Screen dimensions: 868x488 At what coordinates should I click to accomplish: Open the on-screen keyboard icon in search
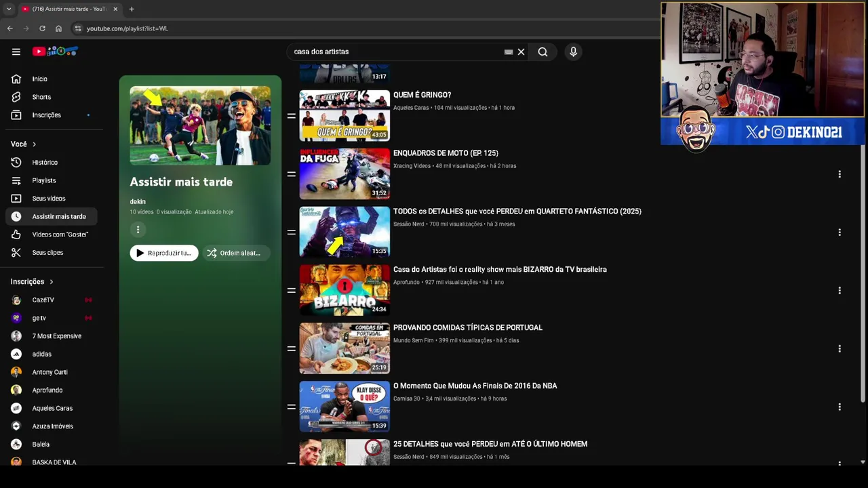coord(509,52)
